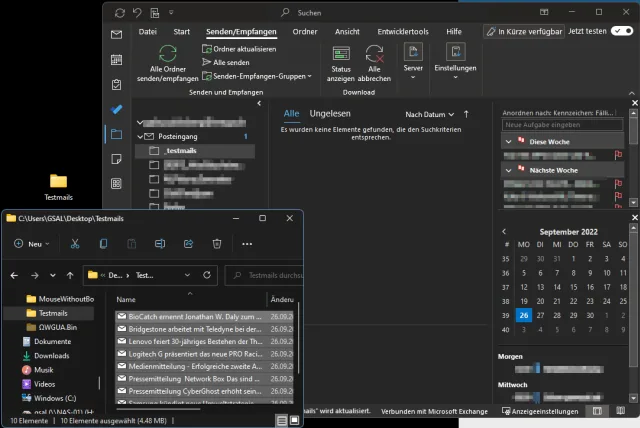Select the Ungelesen filter tab
Viewport: 640px width, 428px height.
click(x=329, y=114)
